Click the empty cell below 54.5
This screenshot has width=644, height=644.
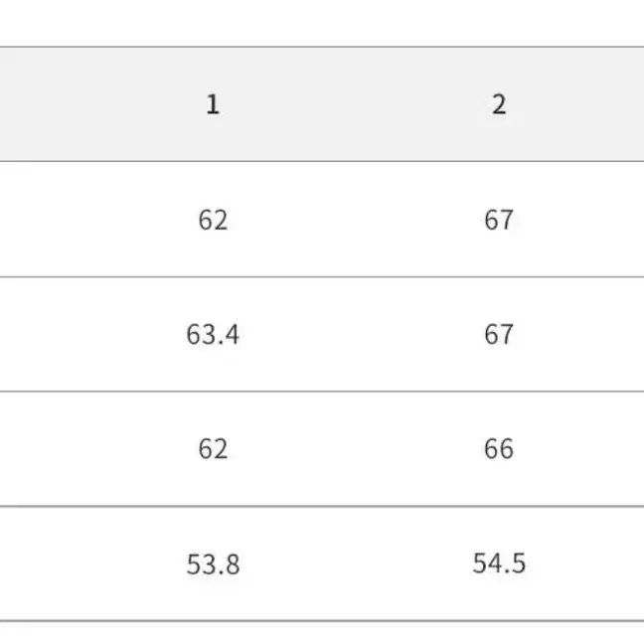499,633
